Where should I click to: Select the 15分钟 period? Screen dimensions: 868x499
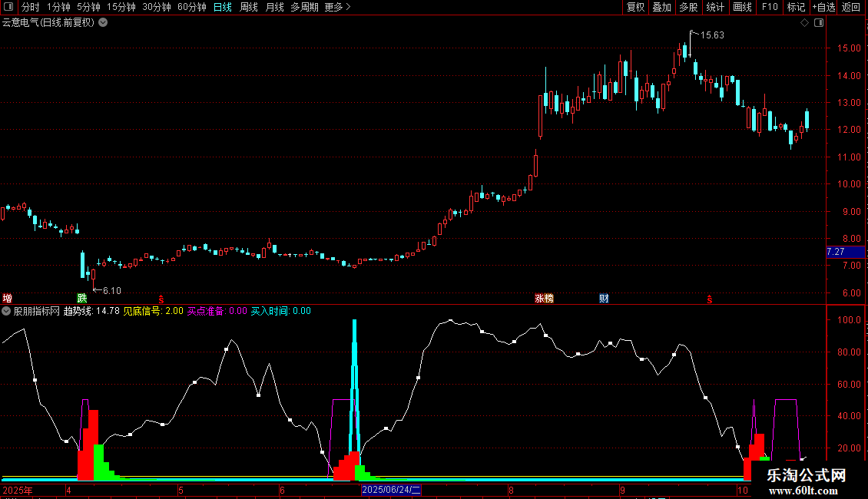[x=121, y=7]
